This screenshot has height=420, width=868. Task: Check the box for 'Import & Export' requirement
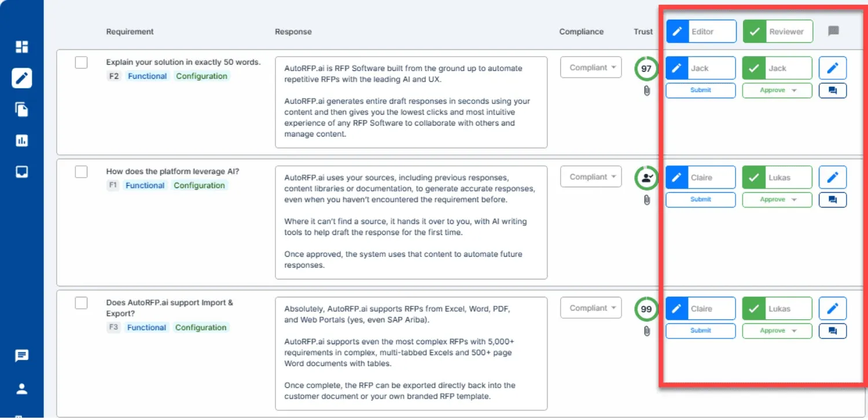point(81,303)
